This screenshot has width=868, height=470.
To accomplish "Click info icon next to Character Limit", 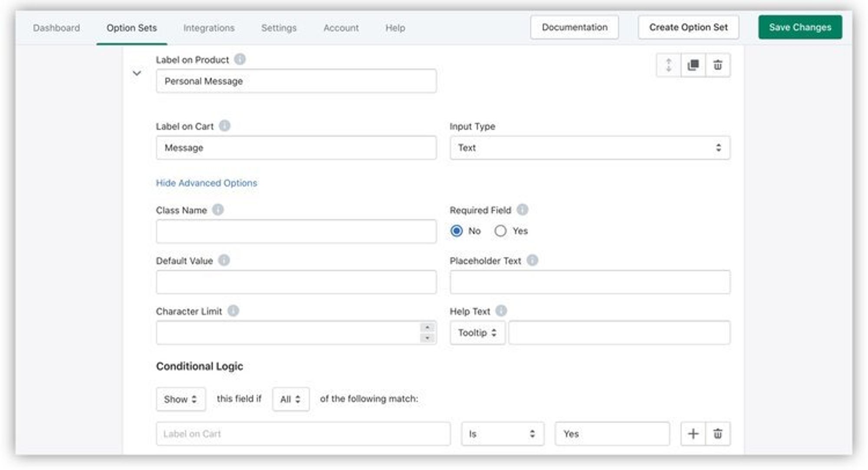I will point(233,311).
